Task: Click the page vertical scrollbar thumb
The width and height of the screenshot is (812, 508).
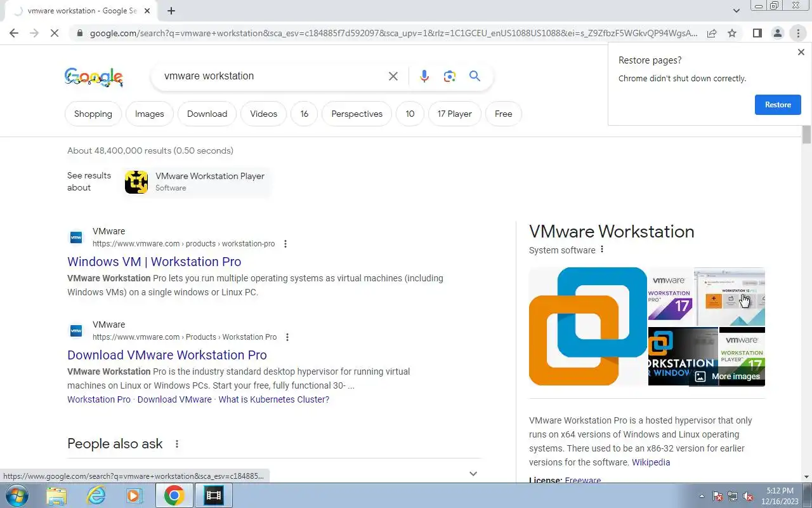Action: (x=806, y=135)
